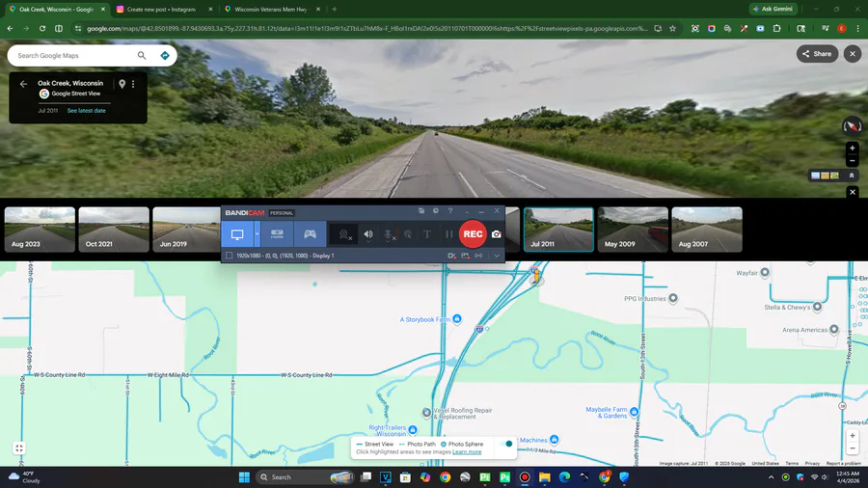
Task: Pause the Bandicam recording
Action: (448, 234)
